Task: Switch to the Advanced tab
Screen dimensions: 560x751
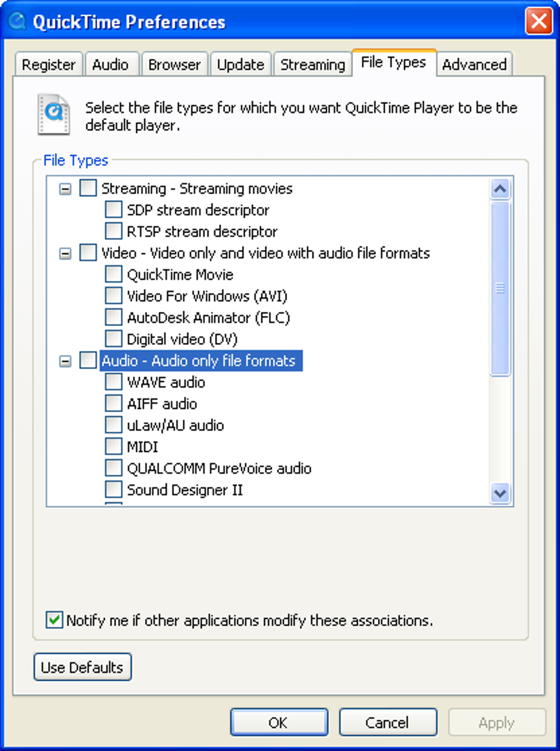Action: [474, 65]
